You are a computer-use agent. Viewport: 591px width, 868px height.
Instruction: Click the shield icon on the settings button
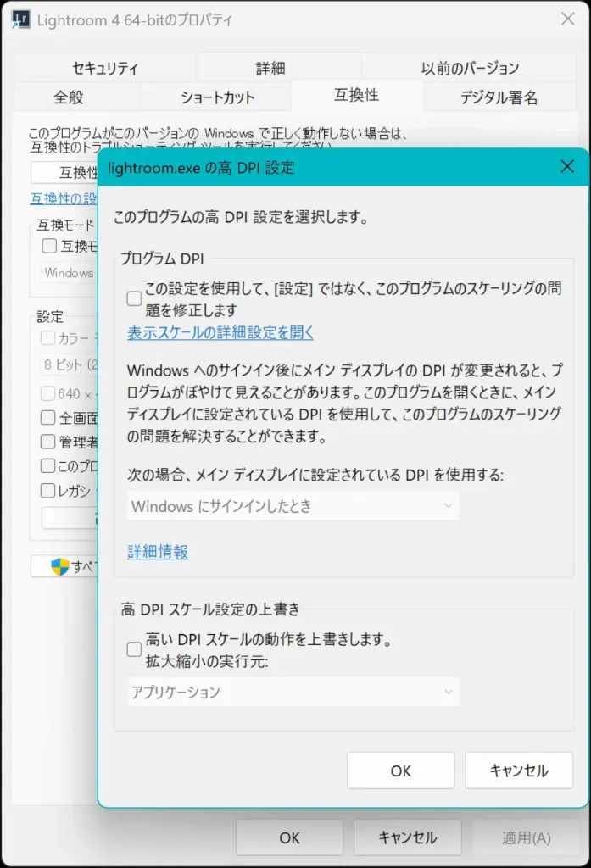pyautogui.click(x=59, y=567)
